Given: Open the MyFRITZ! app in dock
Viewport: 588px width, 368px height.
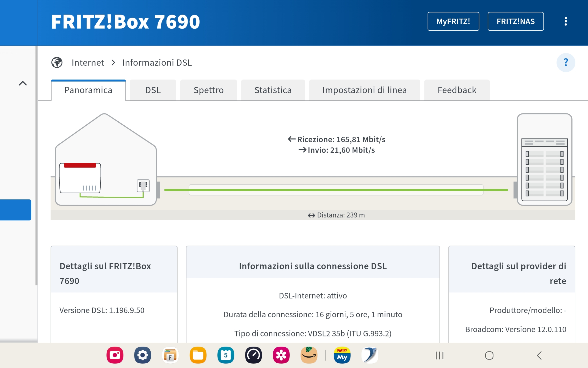Looking at the screenshot, I should click(342, 355).
